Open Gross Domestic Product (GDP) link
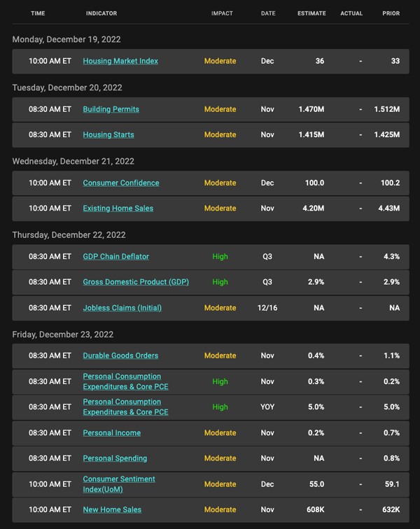Screen dimensions: 420x529 (136, 282)
